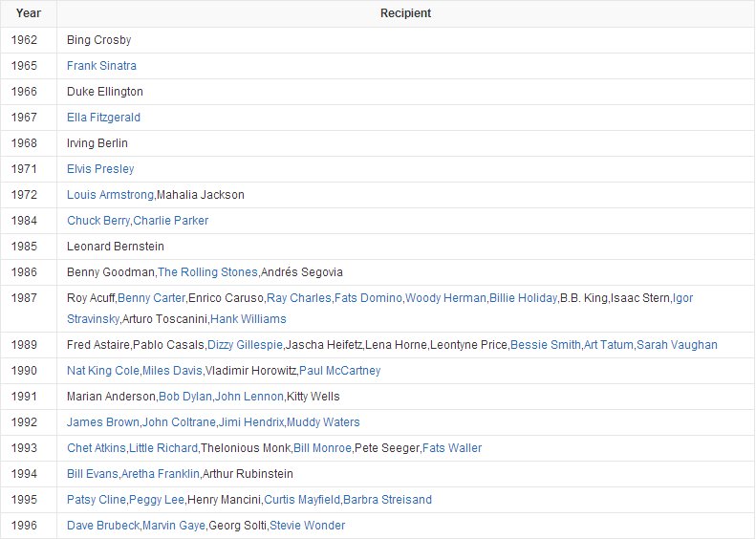Open the Charlie Parker link

coord(171,221)
